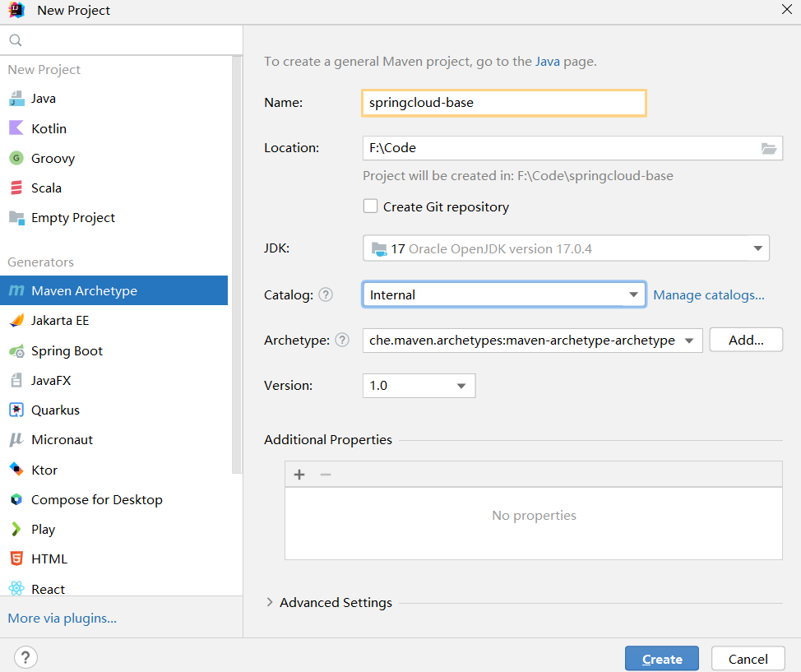The width and height of the screenshot is (801, 672).
Task: Click the Kotlin logo icon
Action: pyautogui.click(x=16, y=128)
